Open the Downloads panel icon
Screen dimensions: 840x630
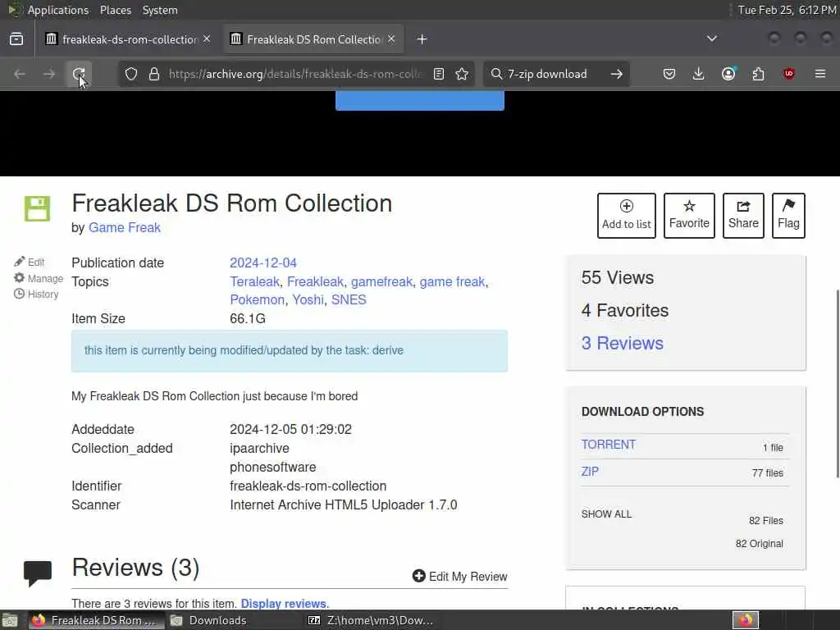pyautogui.click(x=699, y=74)
